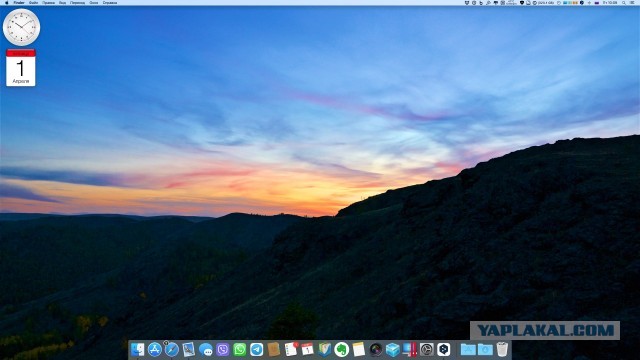Open Finder from the Dock

point(138,349)
